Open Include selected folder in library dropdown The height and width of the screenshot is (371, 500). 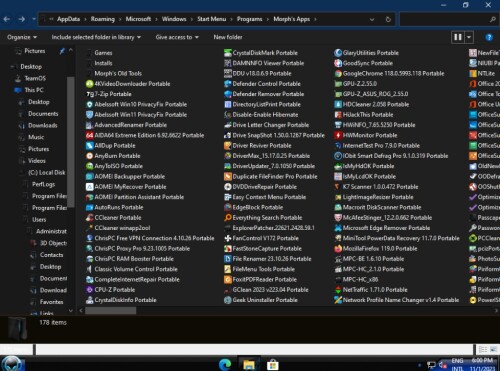96,37
